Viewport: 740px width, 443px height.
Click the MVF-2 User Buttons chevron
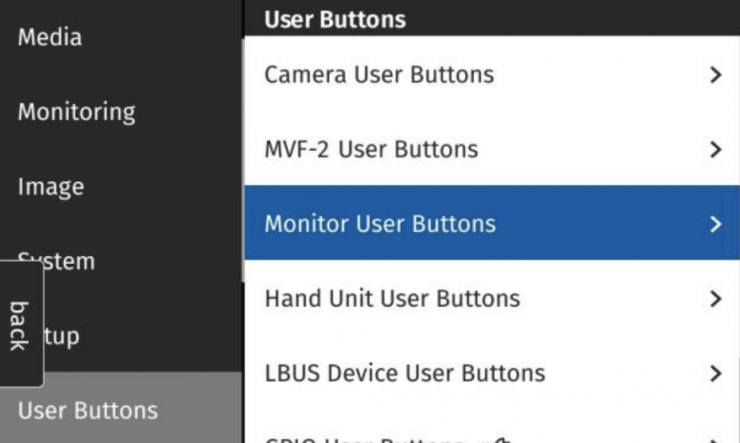coord(715,150)
